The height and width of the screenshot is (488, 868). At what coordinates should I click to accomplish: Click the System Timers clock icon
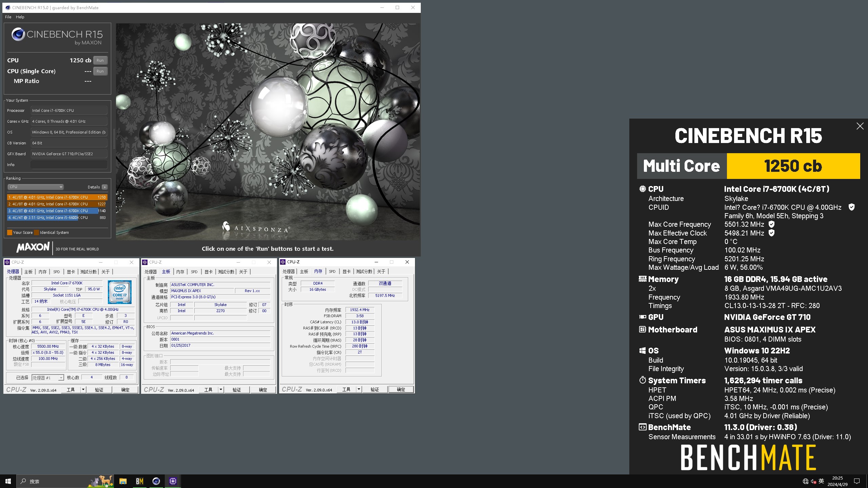[643, 380]
